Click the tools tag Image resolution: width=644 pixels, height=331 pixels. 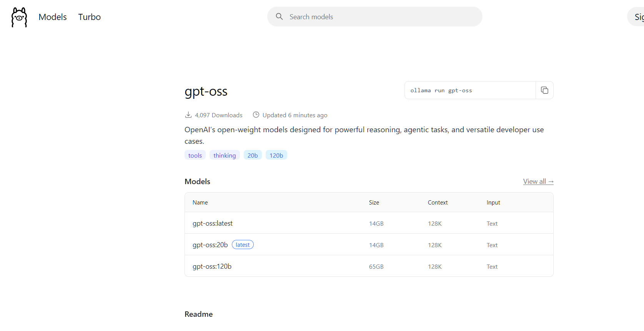pyautogui.click(x=195, y=155)
